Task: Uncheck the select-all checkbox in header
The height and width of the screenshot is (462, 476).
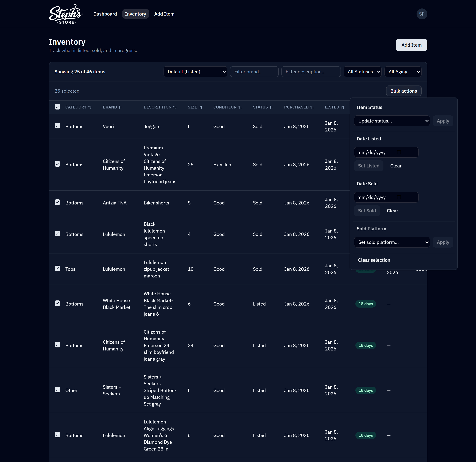Action: 57,107
